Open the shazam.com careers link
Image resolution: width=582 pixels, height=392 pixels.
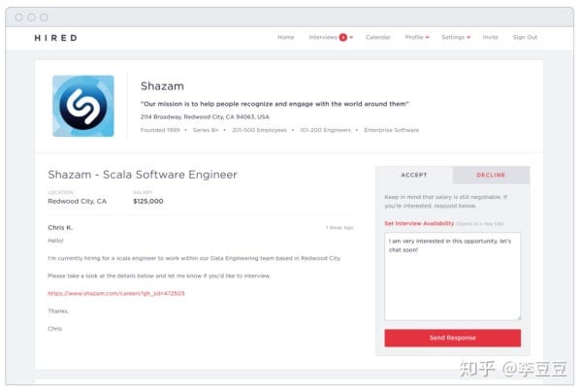116,293
